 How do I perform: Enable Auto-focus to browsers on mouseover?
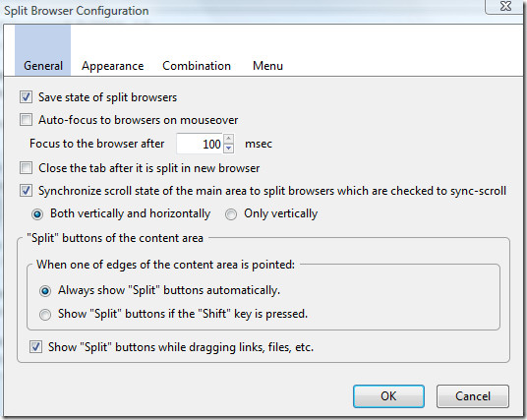click(27, 120)
